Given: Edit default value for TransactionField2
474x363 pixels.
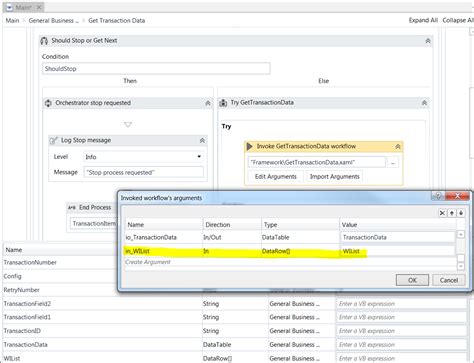Looking at the screenshot, I should tap(401, 304).
